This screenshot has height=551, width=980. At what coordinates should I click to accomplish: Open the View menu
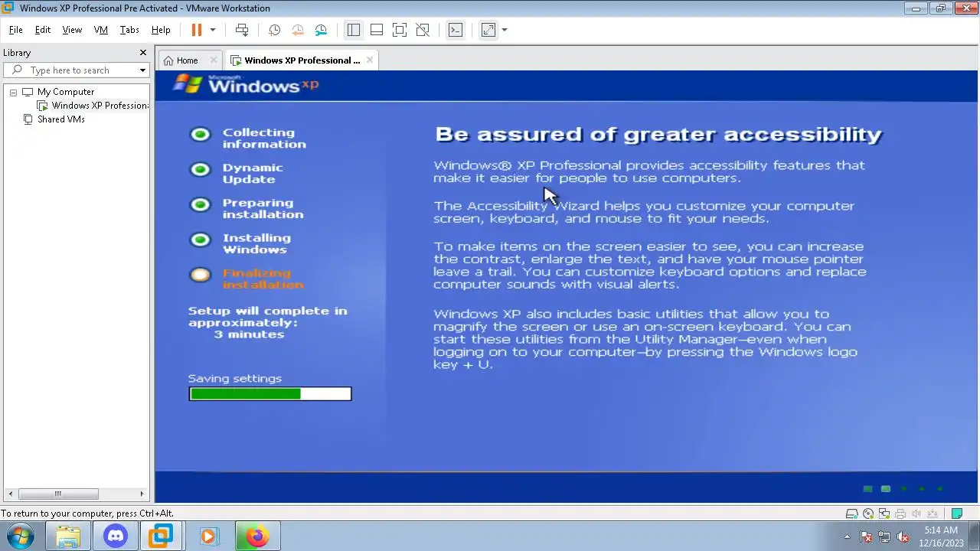point(72,30)
